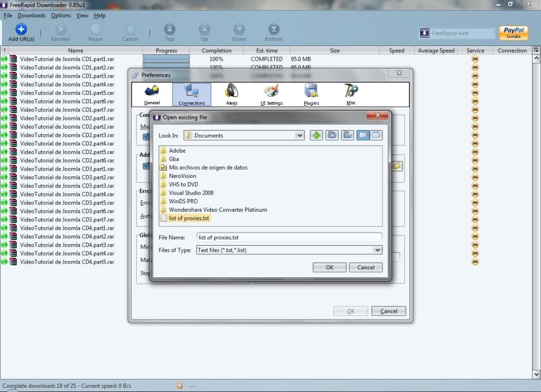Click the Home folder icon in file dialog
The width and height of the screenshot is (541, 392).
tap(332, 135)
